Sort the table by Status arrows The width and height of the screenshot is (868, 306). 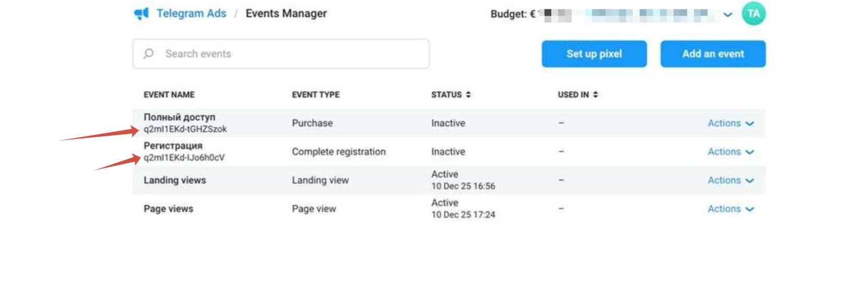(x=468, y=95)
